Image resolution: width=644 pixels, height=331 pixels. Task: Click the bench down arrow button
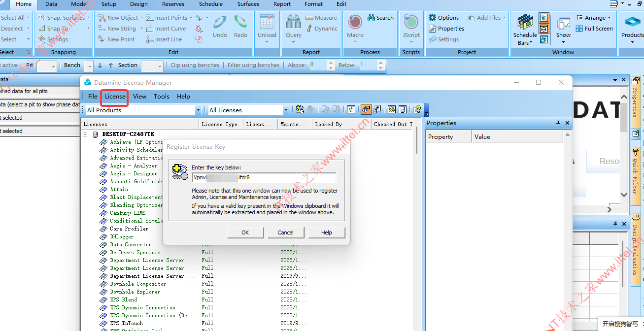point(100,65)
